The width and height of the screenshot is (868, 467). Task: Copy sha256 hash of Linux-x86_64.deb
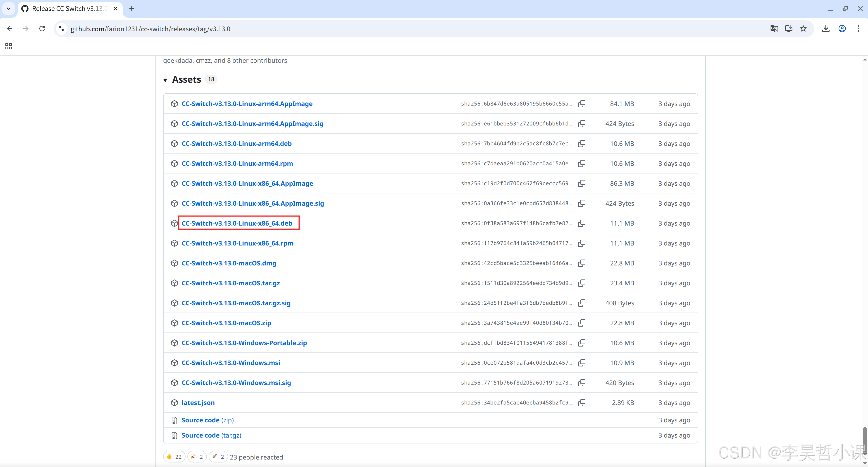(582, 223)
